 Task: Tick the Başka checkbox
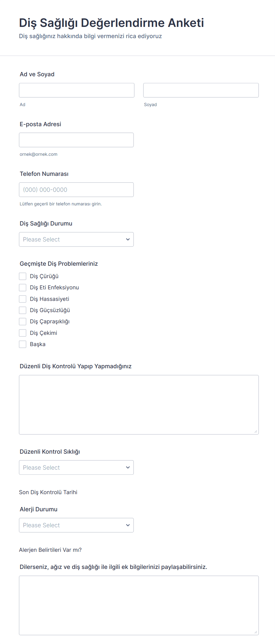click(23, 344)
